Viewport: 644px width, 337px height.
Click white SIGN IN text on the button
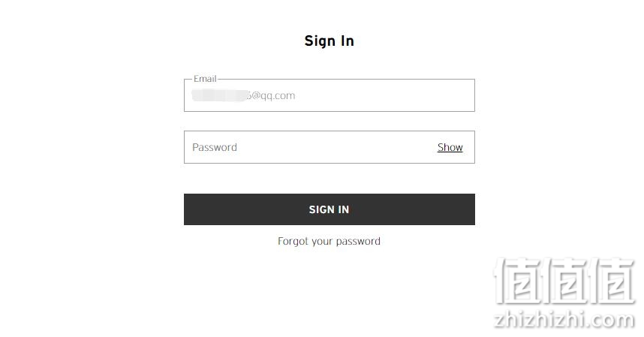(329, 209)
